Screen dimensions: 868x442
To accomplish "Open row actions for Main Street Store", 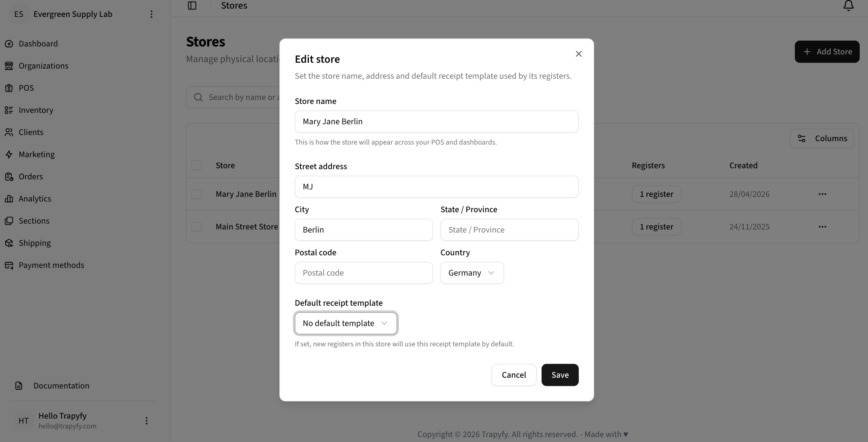I will pos(822,227).
